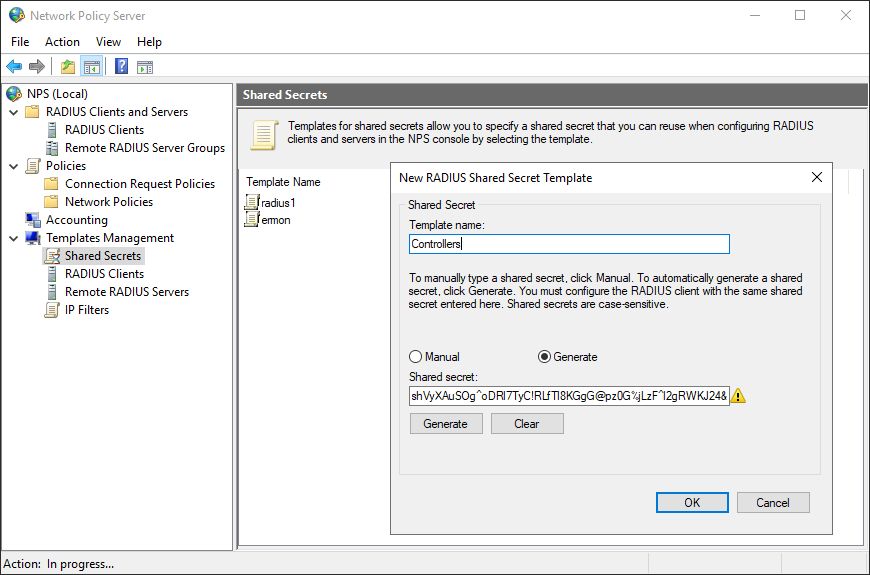Click the Network Policy Server title bar icon
Image resolution: width=870 pixels, height=575 pixels.
(16, 15)
